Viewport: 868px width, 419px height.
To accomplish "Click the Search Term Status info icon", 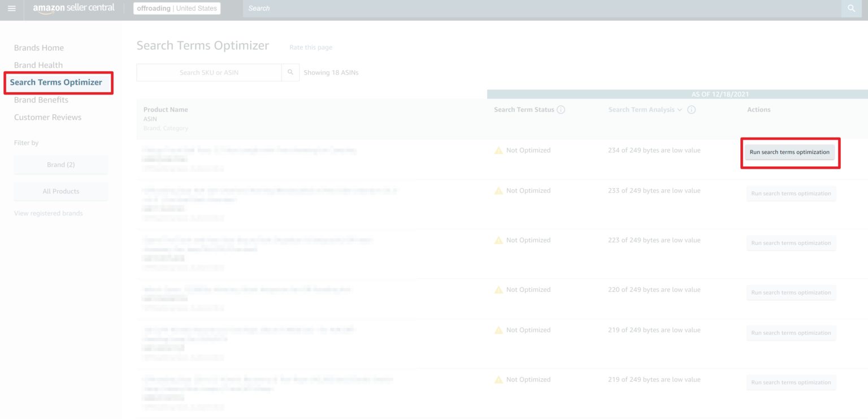I will (x=561, y=110).
